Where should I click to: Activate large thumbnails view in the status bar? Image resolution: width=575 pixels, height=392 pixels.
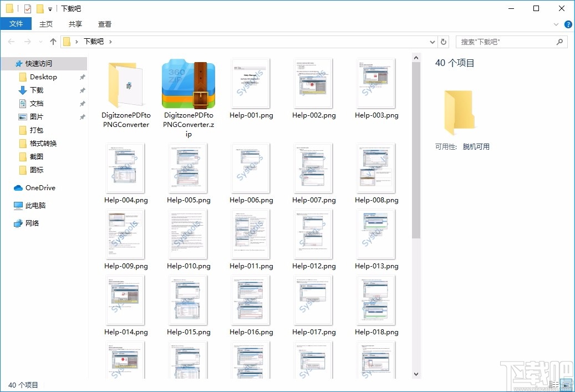567,384
